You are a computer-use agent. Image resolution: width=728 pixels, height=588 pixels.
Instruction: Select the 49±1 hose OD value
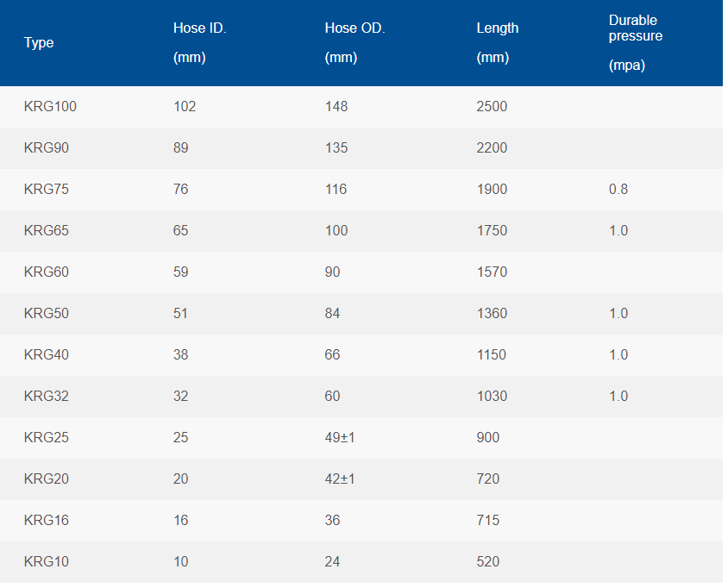pos(340,438)
